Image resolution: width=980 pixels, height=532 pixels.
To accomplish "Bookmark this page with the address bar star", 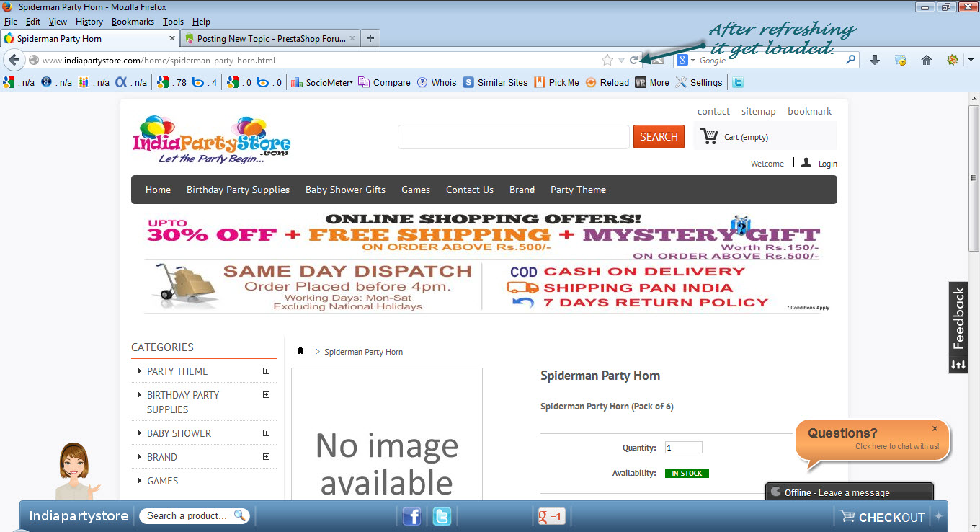I will pos(607,61).
